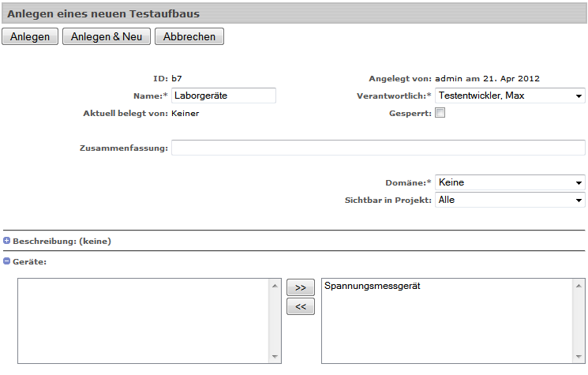588x375 pixels.
Task: Click the Beschreibung: (keine) section label
Action: point(62,242)
